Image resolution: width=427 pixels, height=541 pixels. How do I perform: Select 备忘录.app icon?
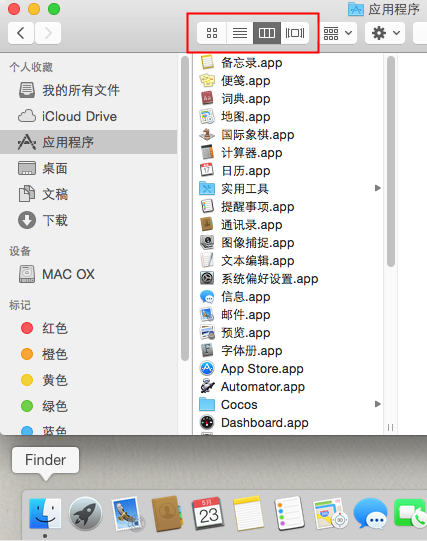(x=207, y=62)
